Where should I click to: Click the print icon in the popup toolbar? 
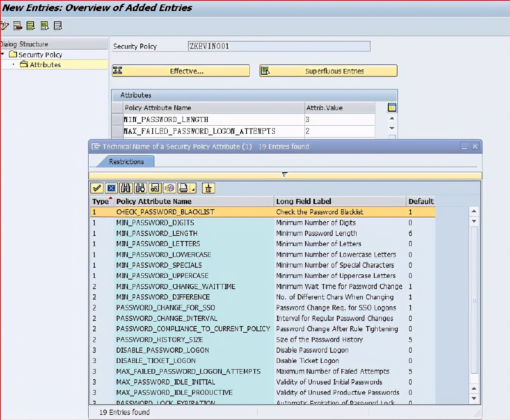pyautogui.click(x=183, y=188)
